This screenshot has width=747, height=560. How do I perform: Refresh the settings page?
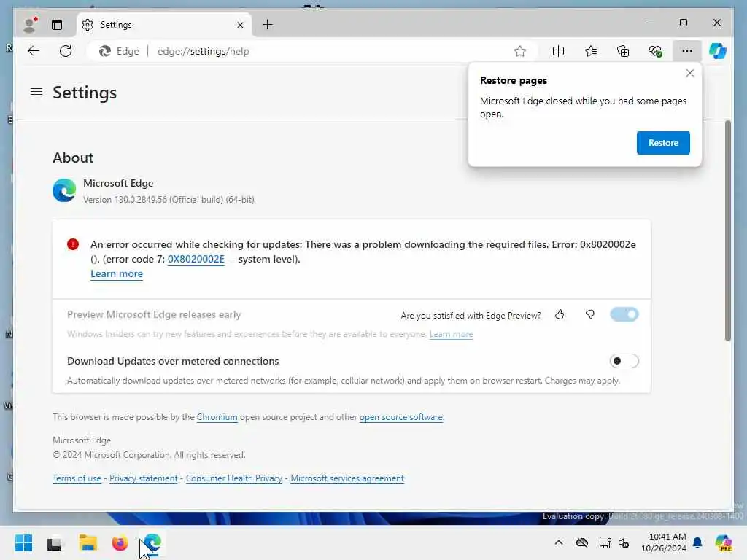[66, 51]
